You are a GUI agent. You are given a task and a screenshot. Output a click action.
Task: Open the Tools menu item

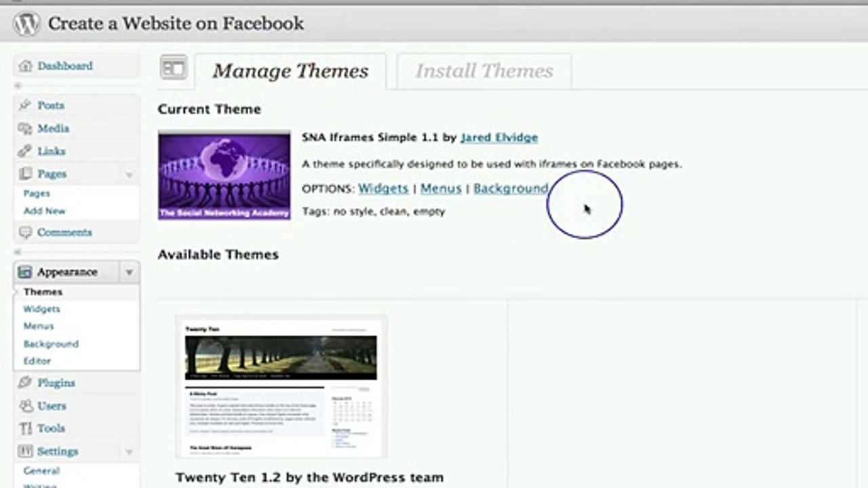(52, 428)
